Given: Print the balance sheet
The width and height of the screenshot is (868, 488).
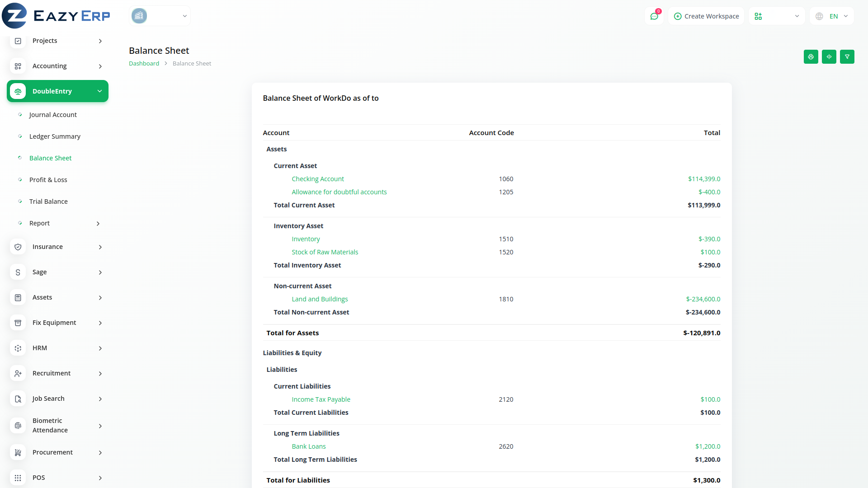Looking at the screenshot, I should [x=811, y=56].
